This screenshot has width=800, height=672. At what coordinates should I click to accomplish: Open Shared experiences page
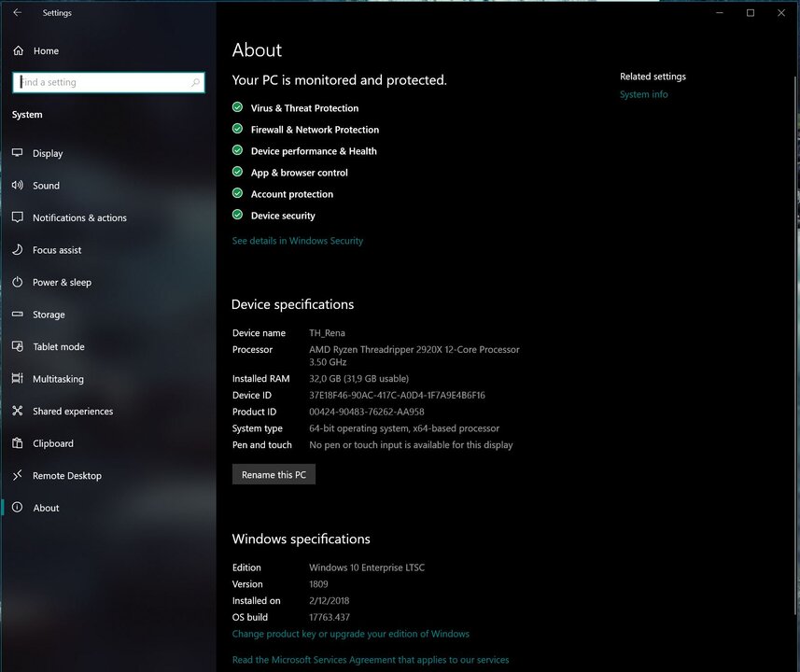point(107,411)
